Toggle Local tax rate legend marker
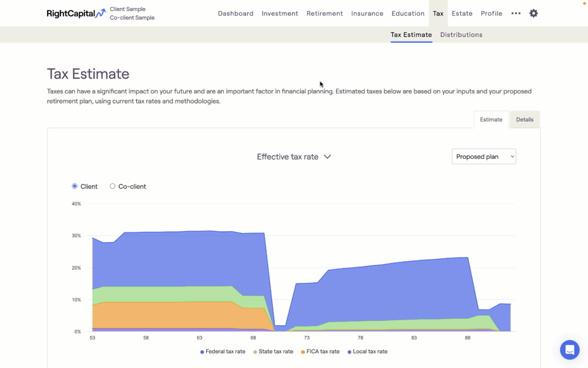 click(x=350, y=352)
